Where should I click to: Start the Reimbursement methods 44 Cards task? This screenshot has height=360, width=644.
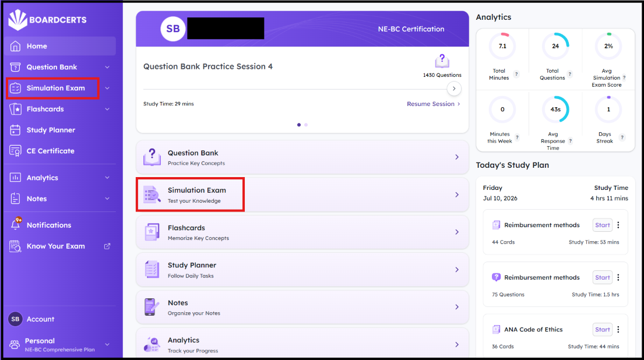click(x=602, y=225)
